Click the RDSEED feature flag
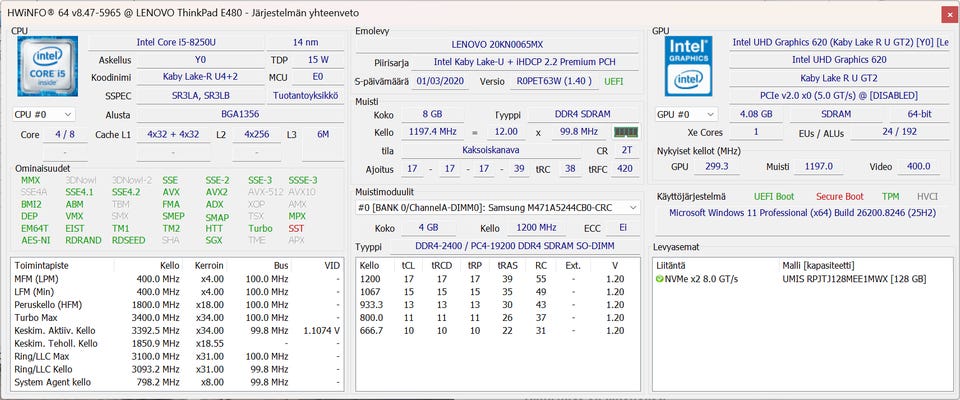The width and height of the screenshot is (960, 400). (x=129, y=240)
